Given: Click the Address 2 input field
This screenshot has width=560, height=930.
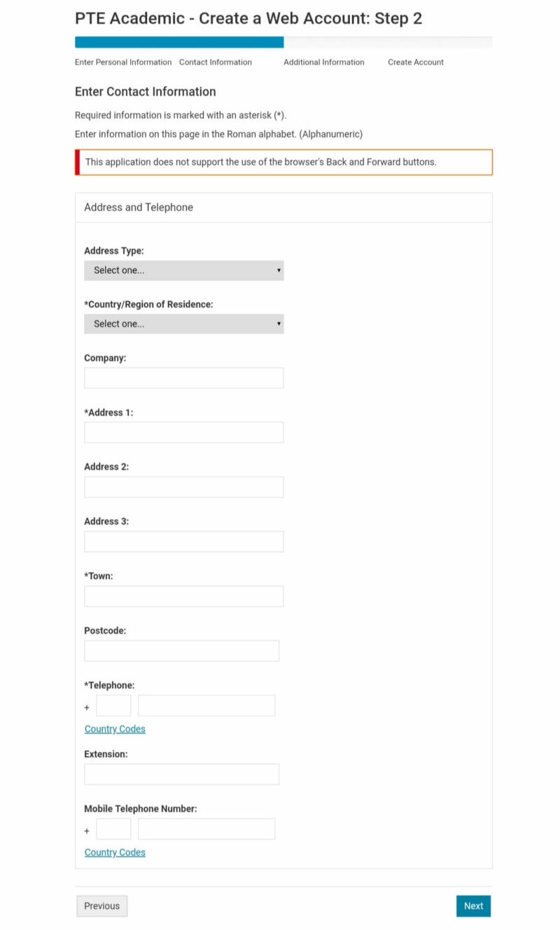Looking at the screenshot, I should 183,487.
